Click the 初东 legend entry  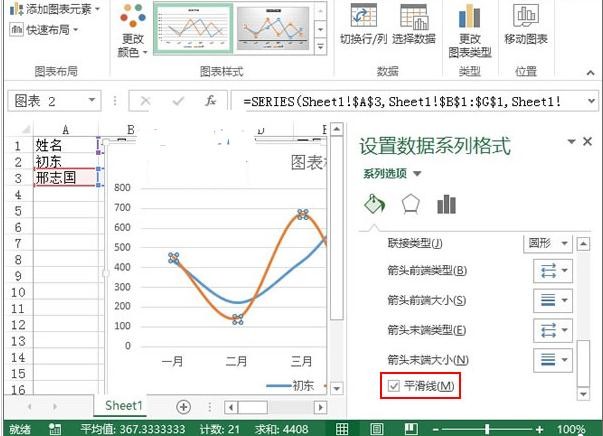tap(290, 385)
